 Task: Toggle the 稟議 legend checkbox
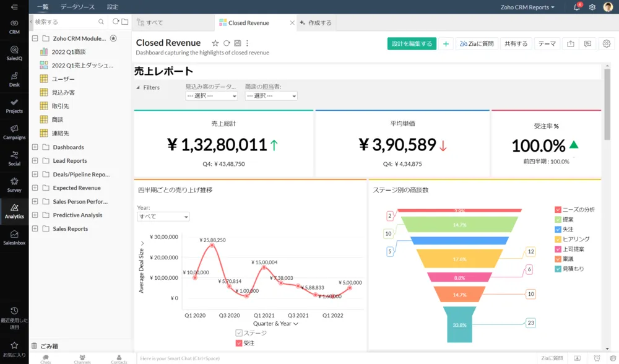(558, 259)
